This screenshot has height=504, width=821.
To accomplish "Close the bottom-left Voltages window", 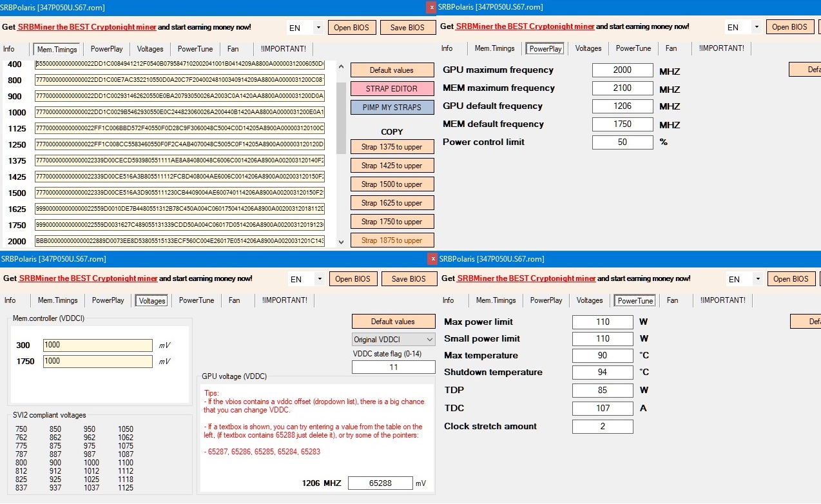I will [x=432, y=258].
